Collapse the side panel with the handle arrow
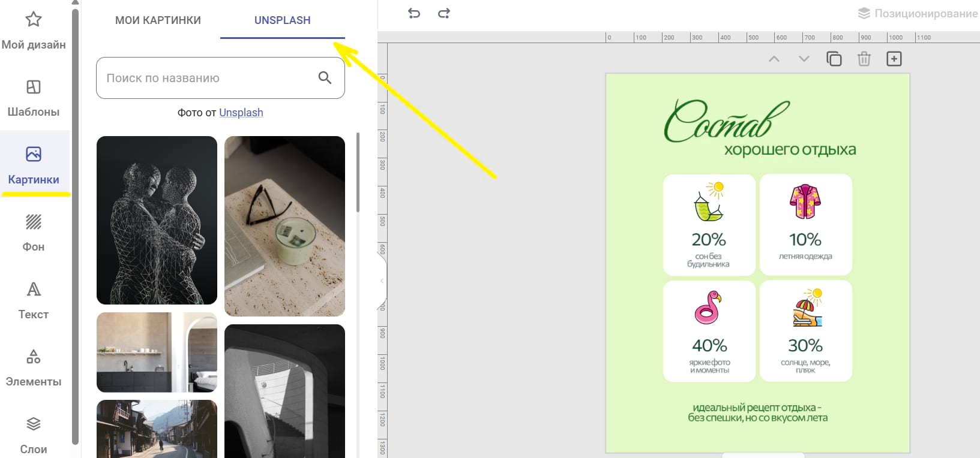 coord(382,281)
